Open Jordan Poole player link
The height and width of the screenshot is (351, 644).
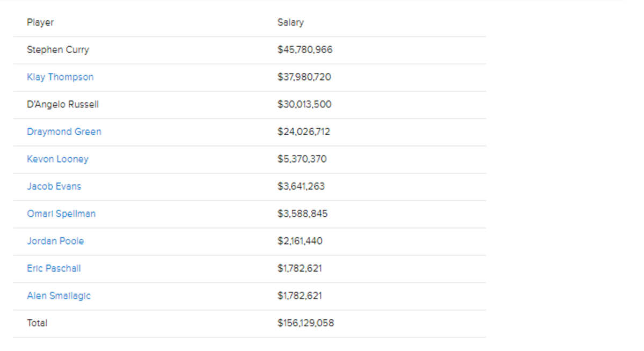[x=55, y=242]
